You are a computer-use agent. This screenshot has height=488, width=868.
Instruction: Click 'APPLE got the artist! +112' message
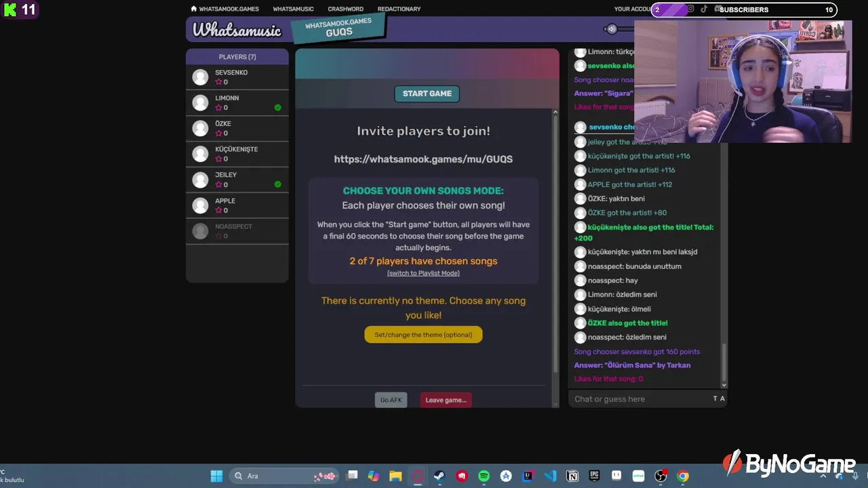tap(630, 184)
